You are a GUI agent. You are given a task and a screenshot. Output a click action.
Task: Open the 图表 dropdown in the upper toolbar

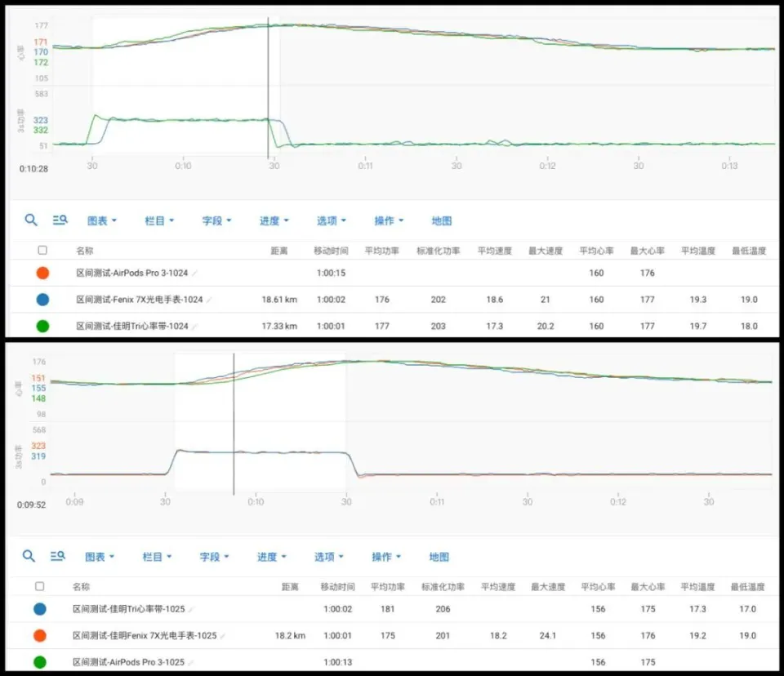[x=101, y=220]
